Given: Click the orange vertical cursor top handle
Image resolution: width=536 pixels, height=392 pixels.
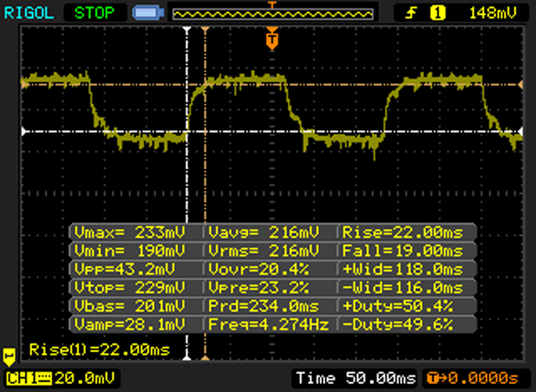Looking at the screenshot, I should [205, 29].
